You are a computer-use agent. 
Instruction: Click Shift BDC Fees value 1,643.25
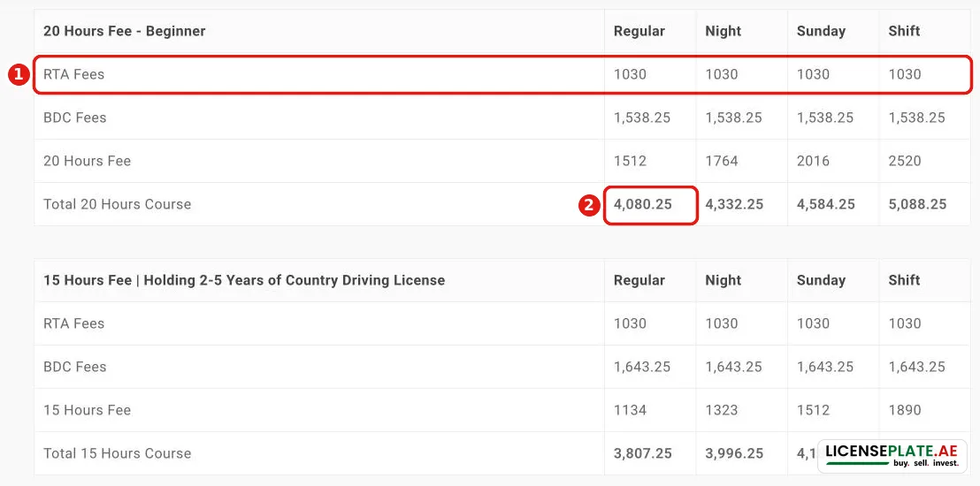pos(917,367)
